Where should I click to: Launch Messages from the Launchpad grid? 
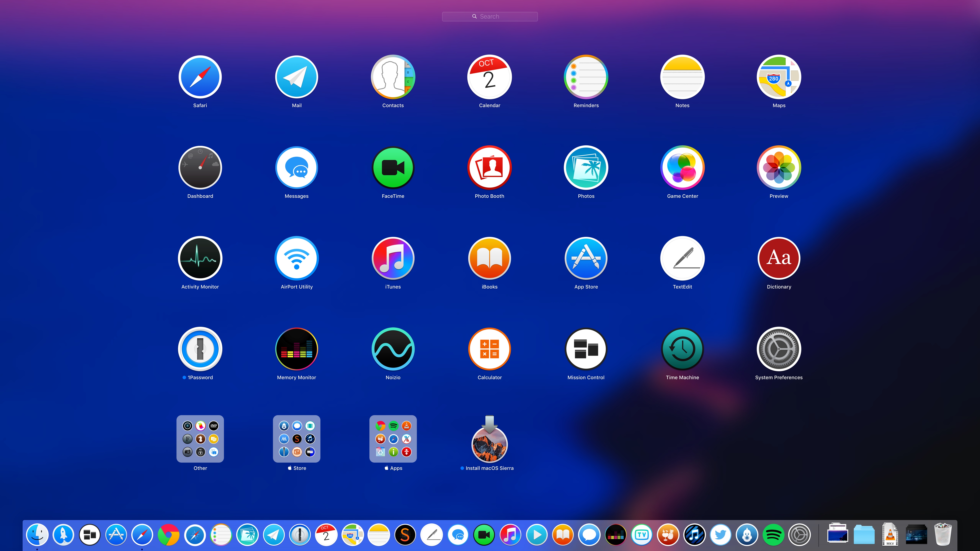click(x=297, y=167)
